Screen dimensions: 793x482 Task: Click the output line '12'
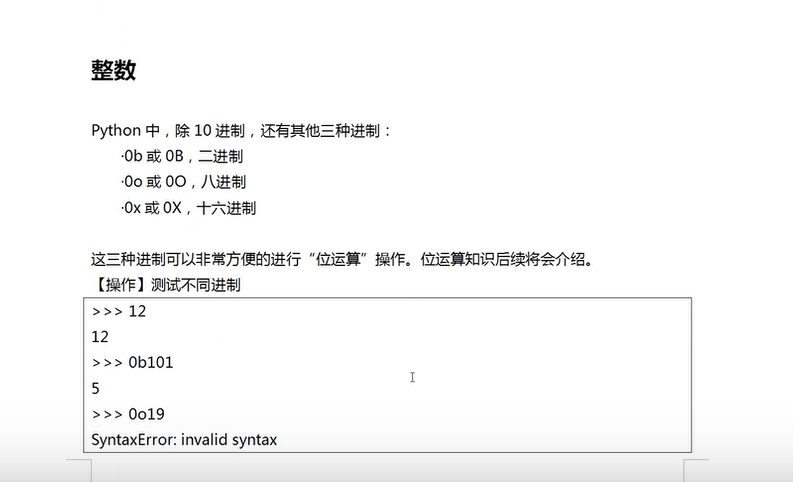[100, 337]
